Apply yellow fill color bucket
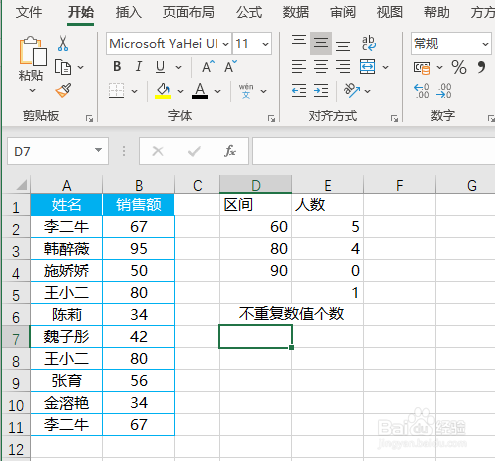The height and width of the screenshot is (461, 495). [x=163, y=91]
